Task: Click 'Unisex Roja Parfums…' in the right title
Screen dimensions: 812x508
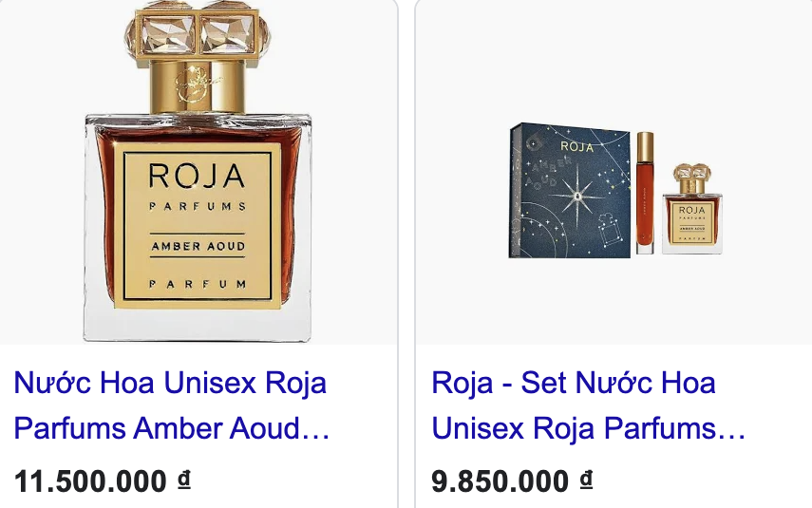Action: (588, 429)
